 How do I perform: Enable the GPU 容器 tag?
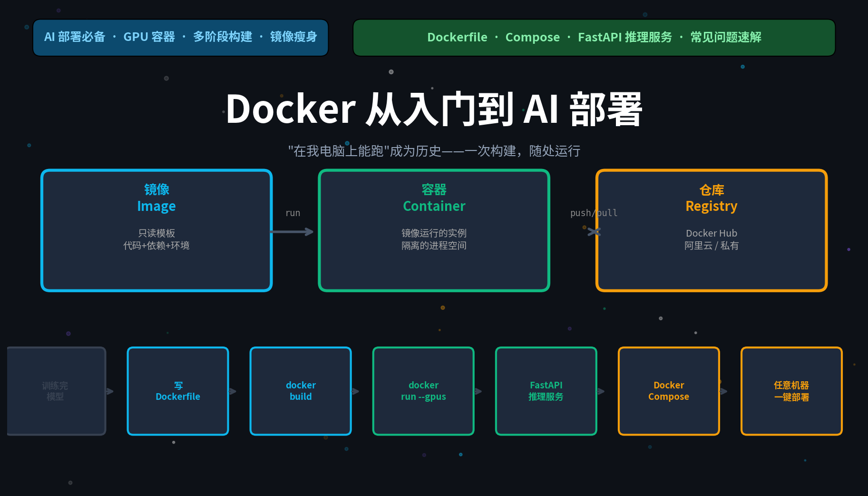coord(150,37)
